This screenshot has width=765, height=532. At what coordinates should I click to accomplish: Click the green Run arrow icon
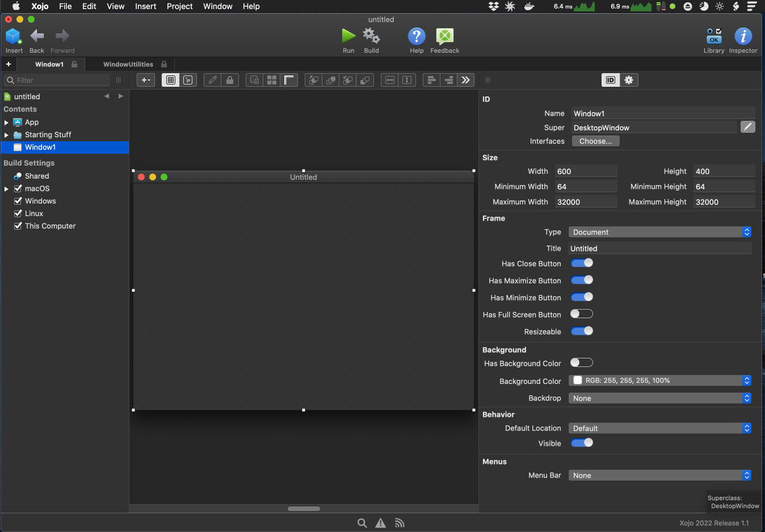tap(348, 36)
